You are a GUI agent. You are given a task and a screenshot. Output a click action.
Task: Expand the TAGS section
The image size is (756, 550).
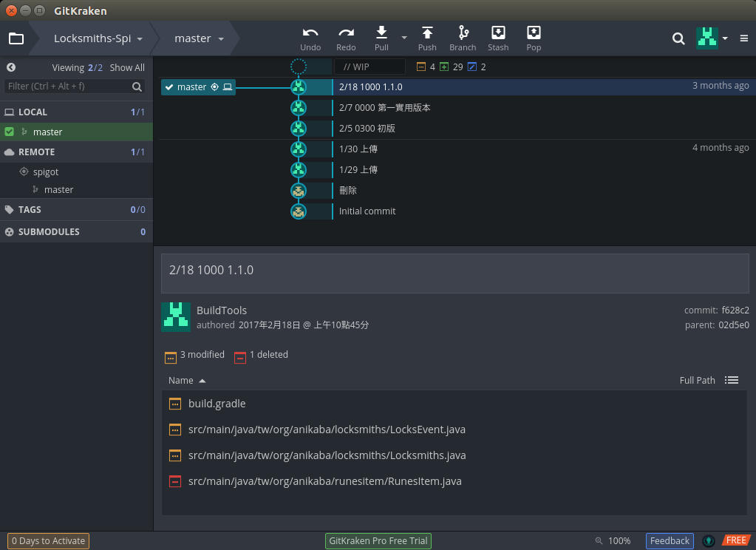pyautogui.click(x=76, y=210)
